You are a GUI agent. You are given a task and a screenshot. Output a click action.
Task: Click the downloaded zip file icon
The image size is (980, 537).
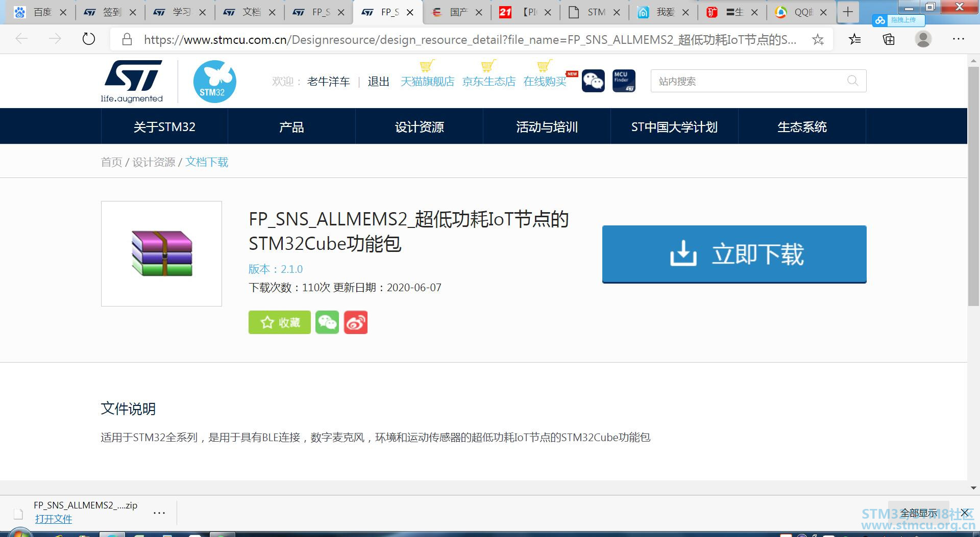click(x=18, y=514)
